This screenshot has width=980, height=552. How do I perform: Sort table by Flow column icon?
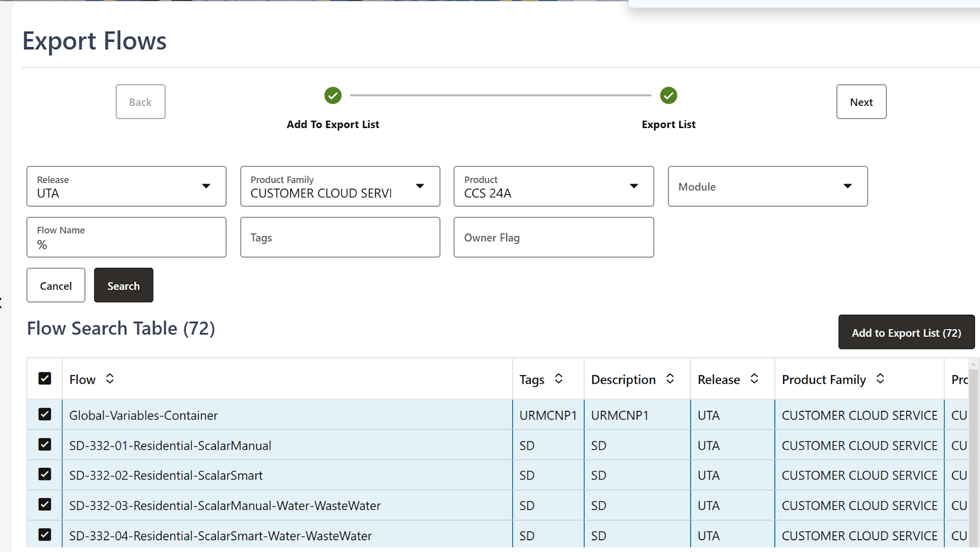click(x=110, y=379)
